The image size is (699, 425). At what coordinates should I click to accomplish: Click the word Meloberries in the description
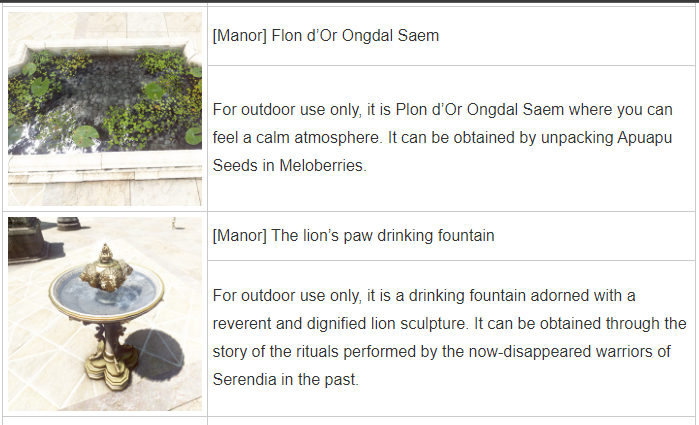tap(323, 165)
